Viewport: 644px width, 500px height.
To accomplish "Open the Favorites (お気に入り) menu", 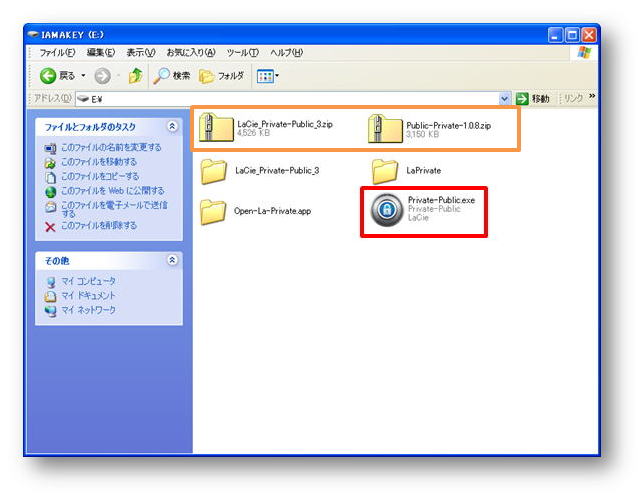I will (x=191, y=53).
